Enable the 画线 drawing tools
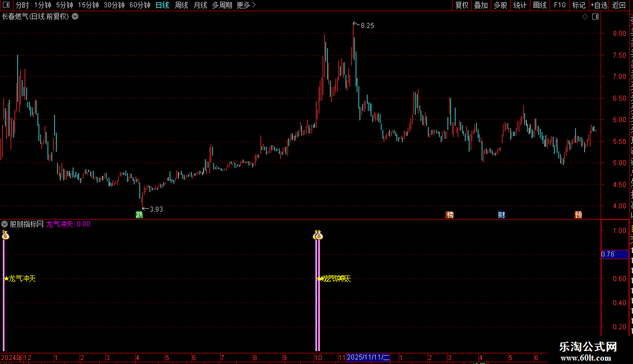This screenshot has height=364, width=633. tap(540, 5)
